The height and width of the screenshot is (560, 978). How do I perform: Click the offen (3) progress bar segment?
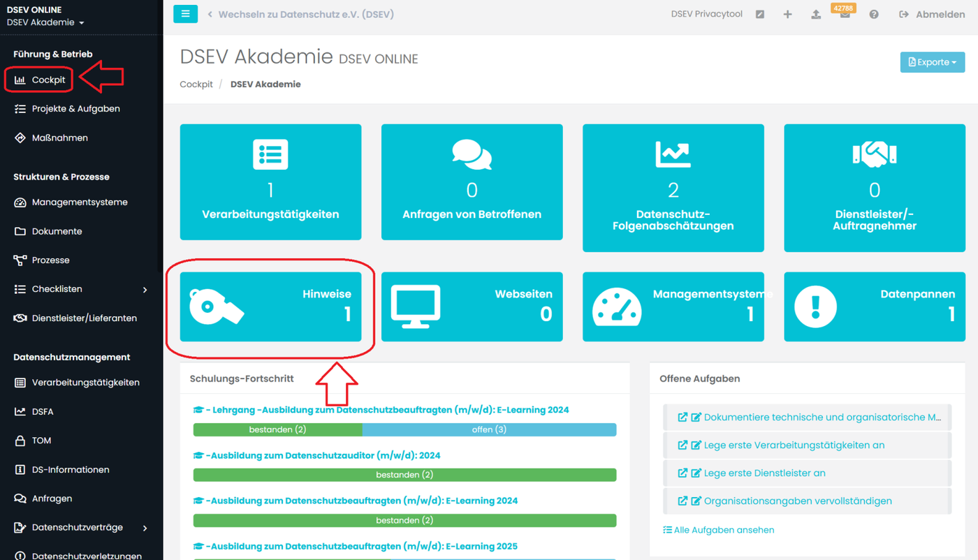[489, 429]
